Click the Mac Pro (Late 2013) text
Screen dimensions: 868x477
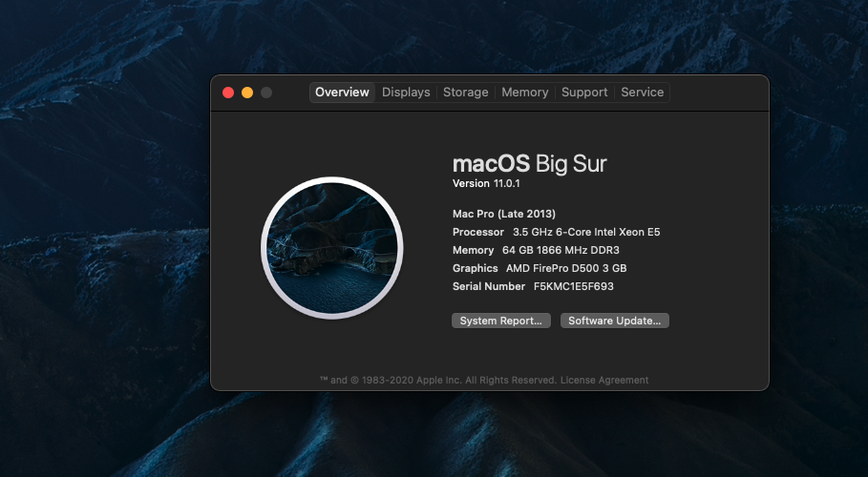pos(504,214)
